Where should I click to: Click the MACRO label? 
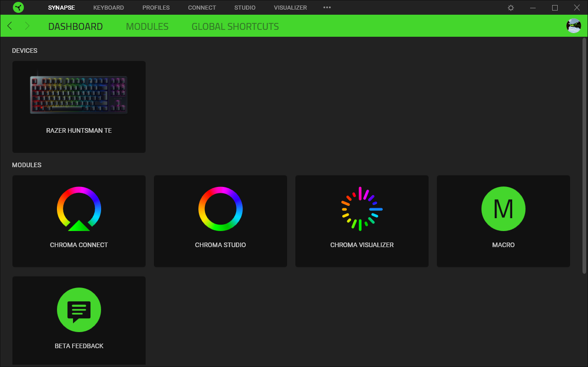503,245
